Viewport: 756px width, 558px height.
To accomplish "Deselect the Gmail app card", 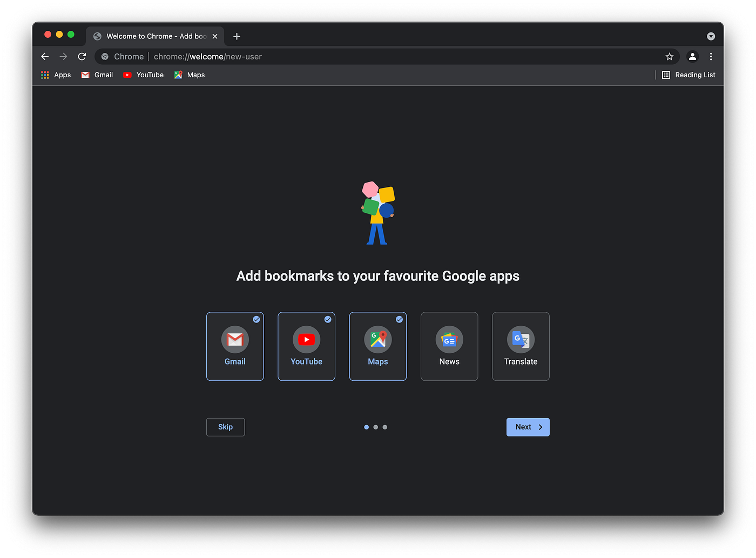I will [x=235, y=346].
